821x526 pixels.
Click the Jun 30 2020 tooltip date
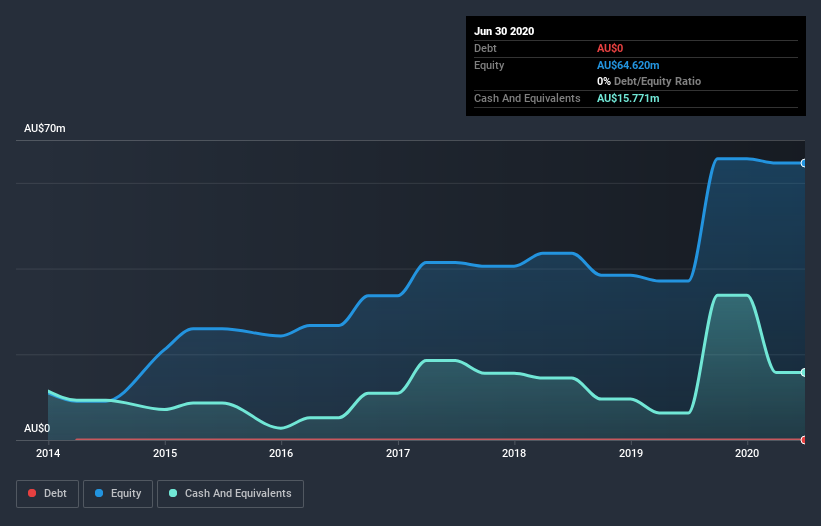(504, 31)
